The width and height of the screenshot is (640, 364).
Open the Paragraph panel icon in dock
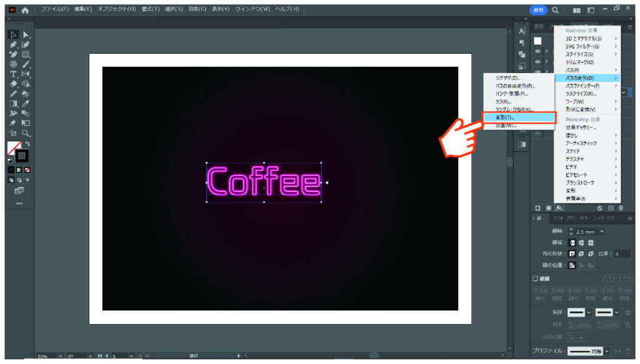[522, 43]
